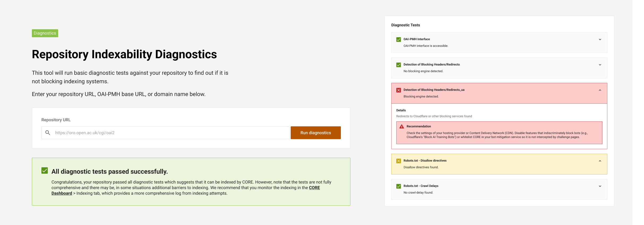Click the Diagnostic Tests panel heading
The image size is (644, 225).
[406, 25]
